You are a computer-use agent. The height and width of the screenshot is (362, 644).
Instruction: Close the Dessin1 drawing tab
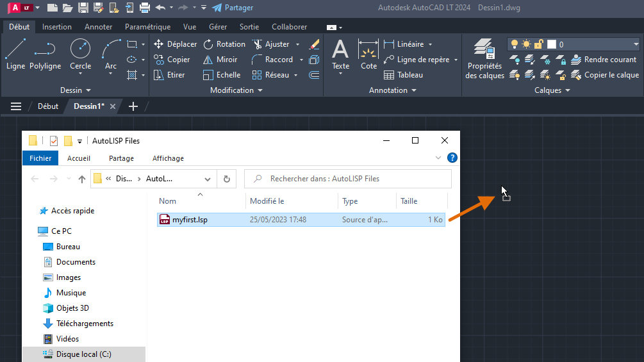113,107
